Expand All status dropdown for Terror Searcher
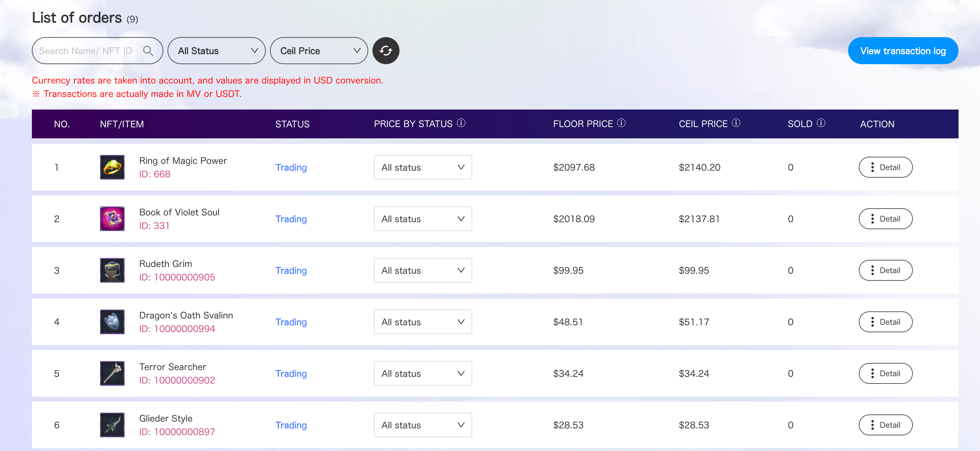Screen dimensions: 980x451 point(423,373)
